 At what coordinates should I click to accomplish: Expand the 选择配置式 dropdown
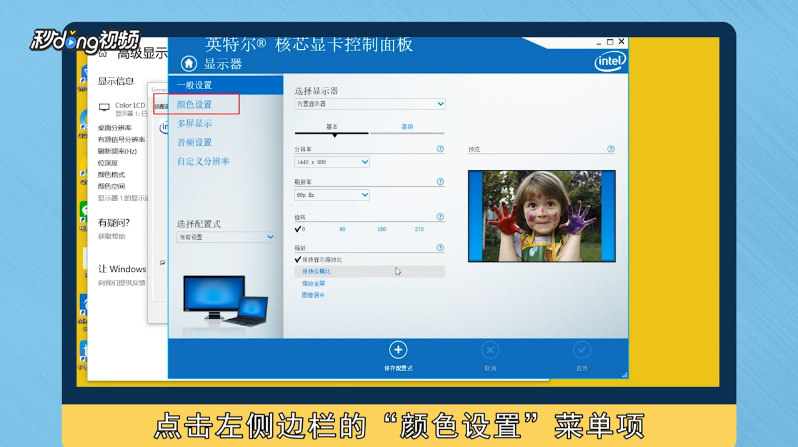tap(225, 237)
